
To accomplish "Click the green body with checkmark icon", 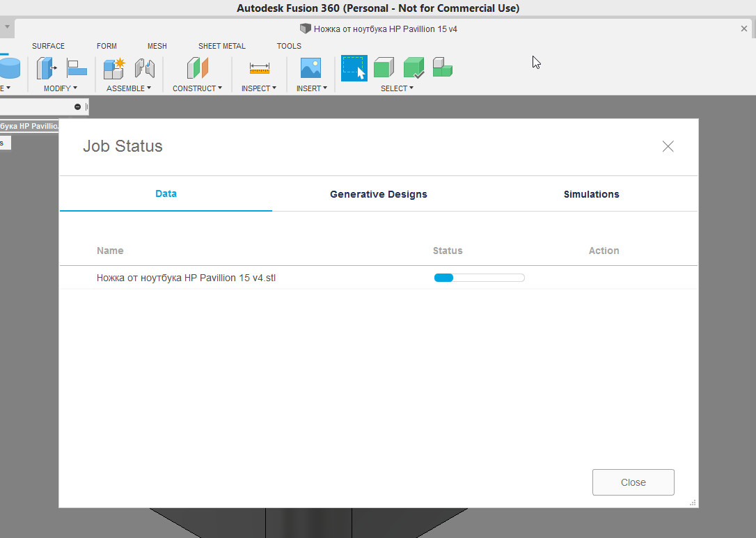I will click(x=414, y=68).
